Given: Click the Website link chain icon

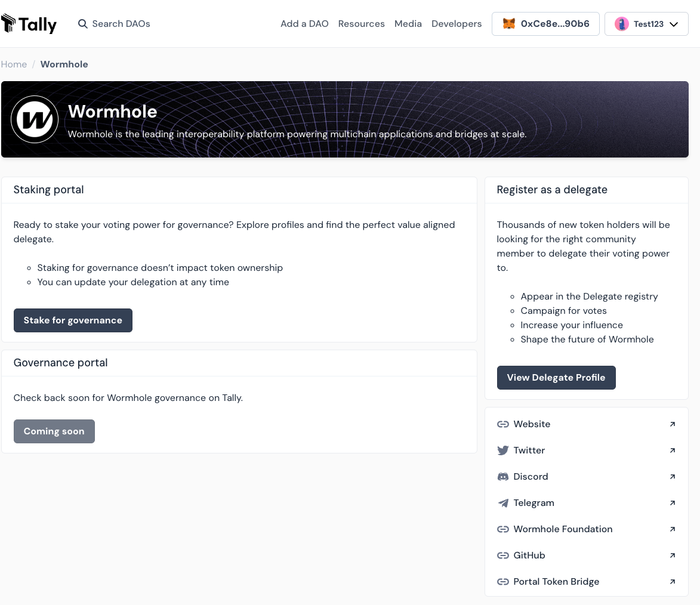Looking at the screenshot, I should click(503, 424).
